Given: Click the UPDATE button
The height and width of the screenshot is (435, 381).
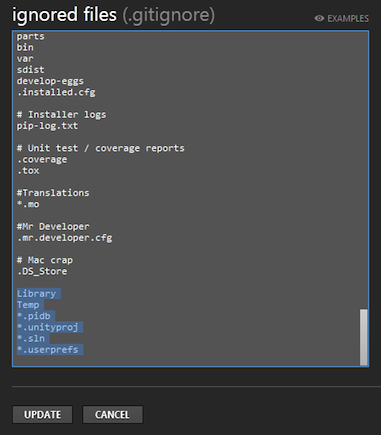Looking at the screenshot, I should click(x=42, y=415).
